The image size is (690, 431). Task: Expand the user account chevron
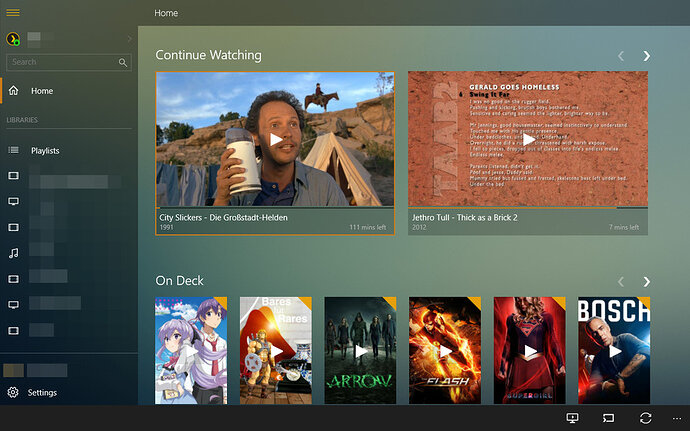tap(129, 39)
